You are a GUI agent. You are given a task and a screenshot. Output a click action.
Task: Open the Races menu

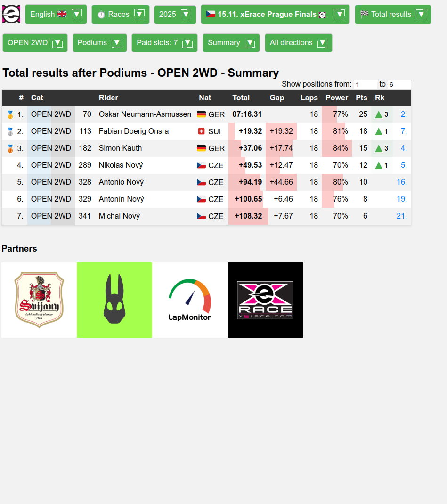click(x=120, y=15)
